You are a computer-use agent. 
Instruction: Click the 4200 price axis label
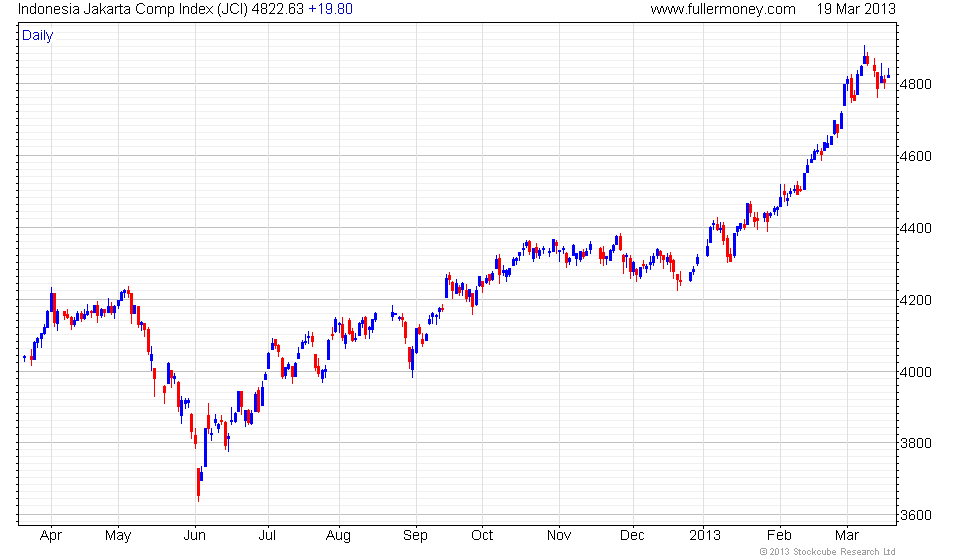(915, 301)
